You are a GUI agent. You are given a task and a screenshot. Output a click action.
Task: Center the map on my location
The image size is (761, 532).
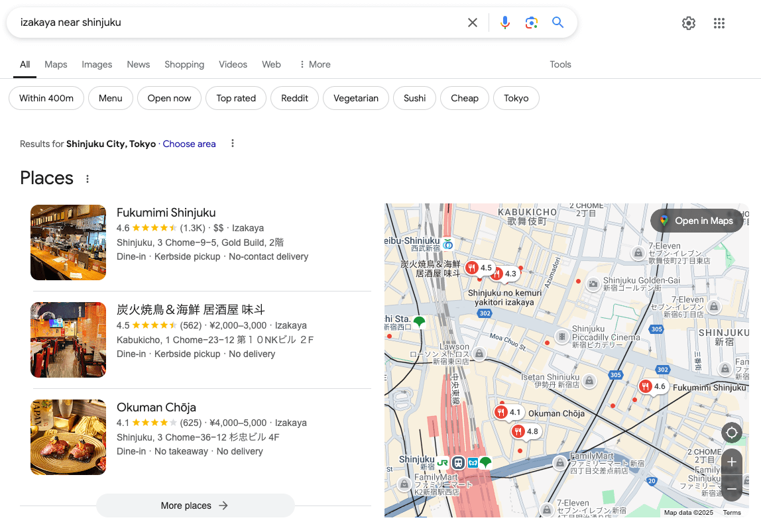(x=732, y=433)
